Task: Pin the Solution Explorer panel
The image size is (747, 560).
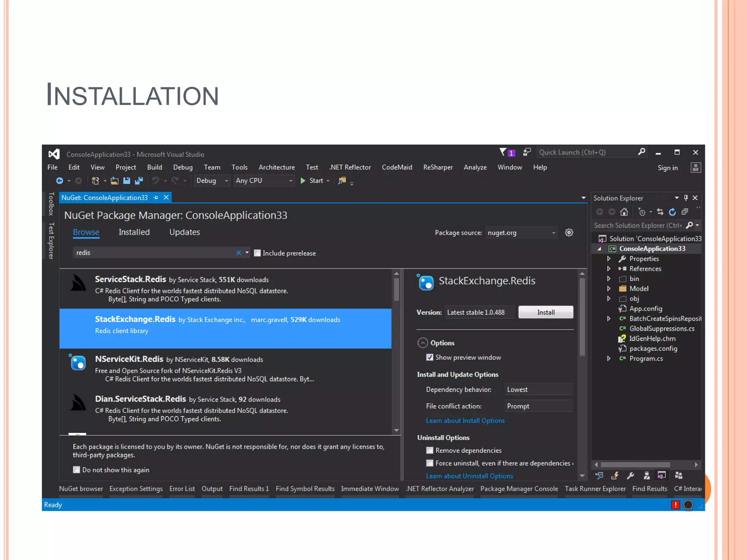Action: [x=686, y=198]
